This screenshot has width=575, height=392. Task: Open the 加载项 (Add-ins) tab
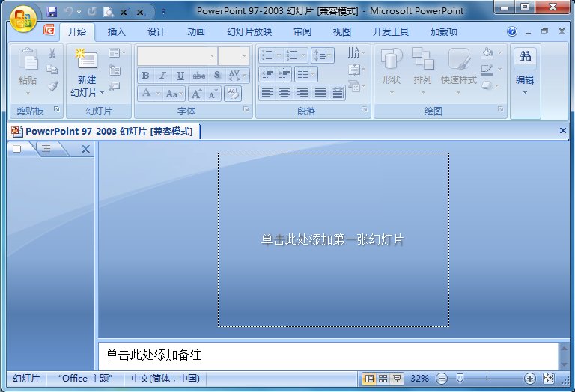tap(444, 32)
